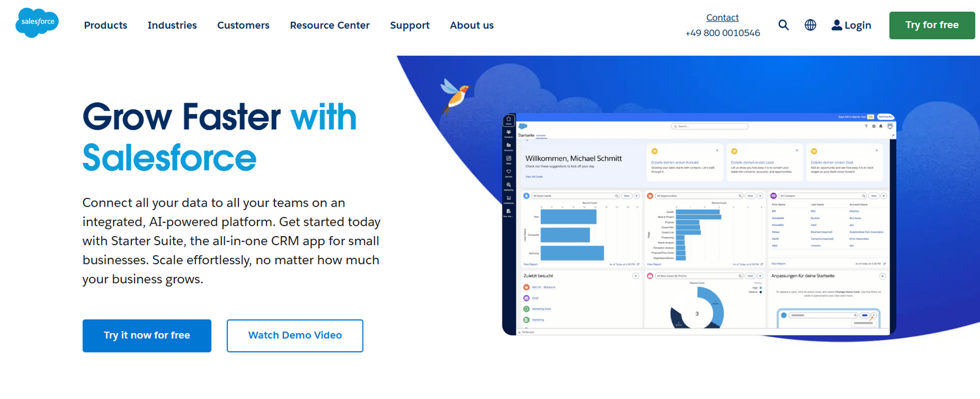Click the setup gear in dashboard preview
Screen dimensions: 980x399
pyautogui.click(x=874, y=126)
